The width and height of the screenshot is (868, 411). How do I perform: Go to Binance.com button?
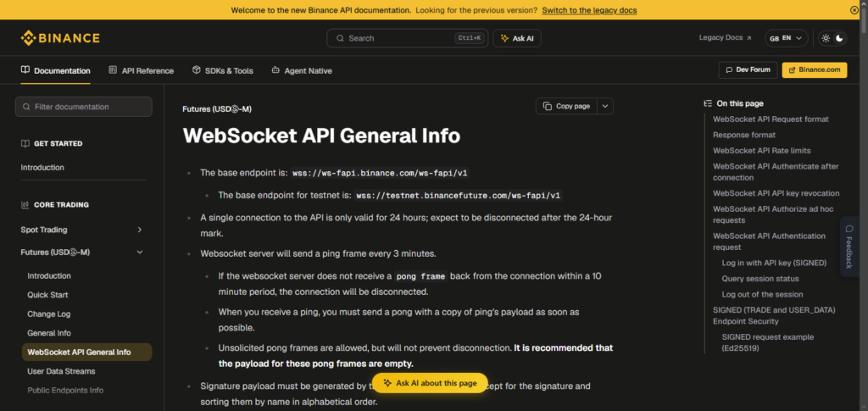[x=815, y=69]
